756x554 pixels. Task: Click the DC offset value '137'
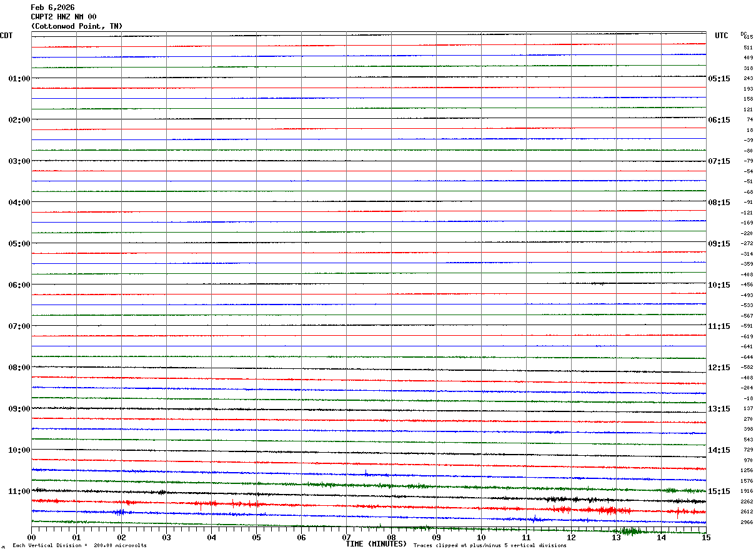[748, 408]
